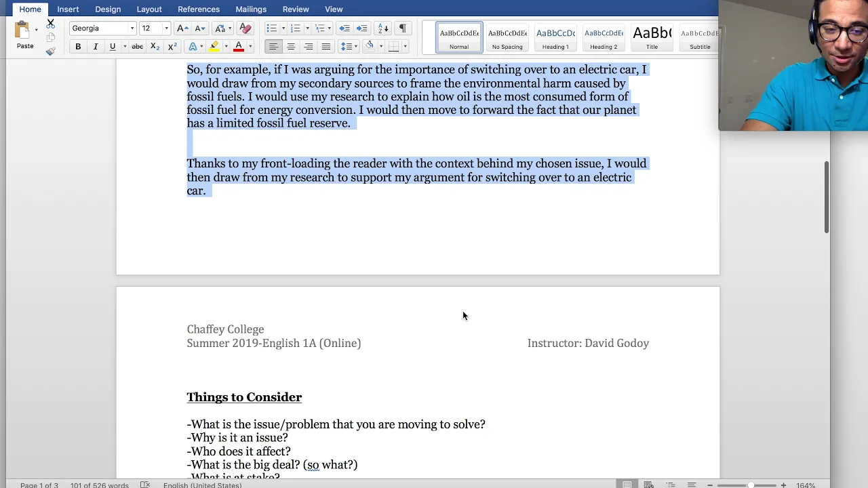Apply multilevel list icon

pyautogui.click(x=319, y=28)
